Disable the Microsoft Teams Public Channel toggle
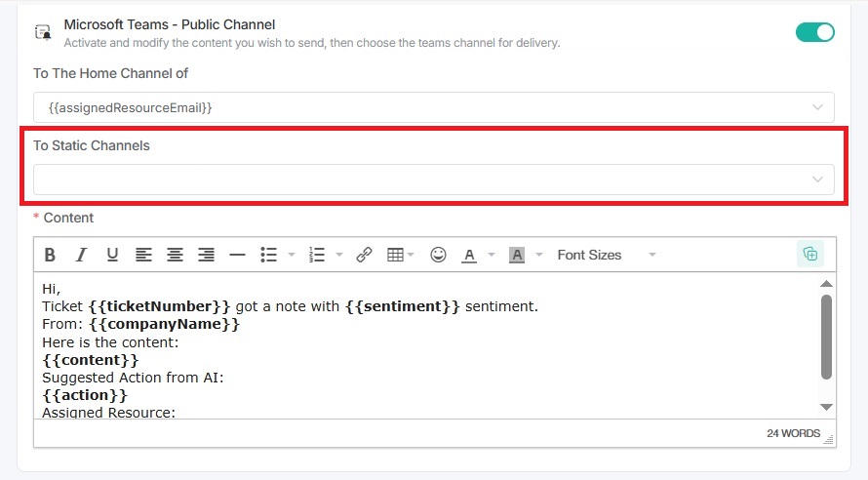This screenshot has height=480, width=868. [x=815, y=32]
